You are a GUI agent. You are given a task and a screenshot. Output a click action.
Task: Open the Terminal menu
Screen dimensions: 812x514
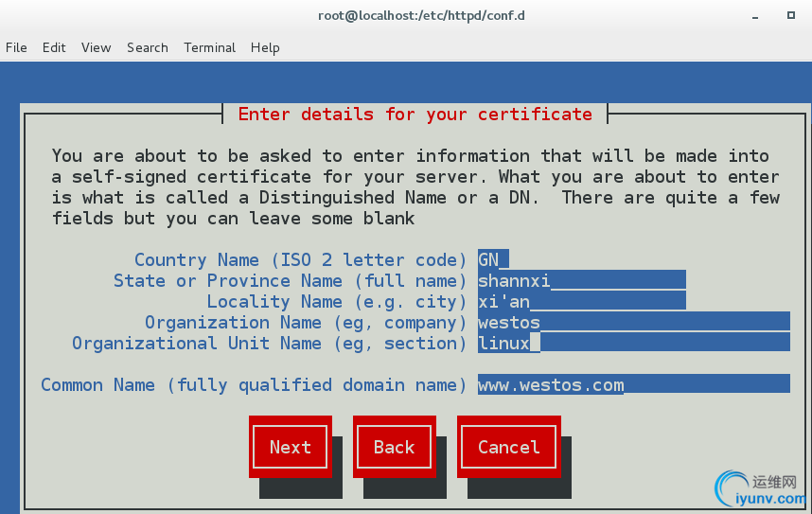point(209,47)
